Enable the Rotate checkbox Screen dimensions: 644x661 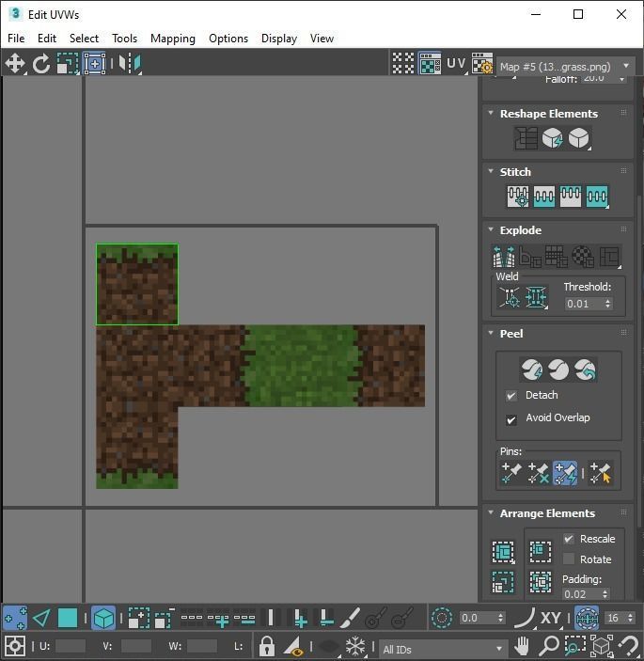coord(569,559)
